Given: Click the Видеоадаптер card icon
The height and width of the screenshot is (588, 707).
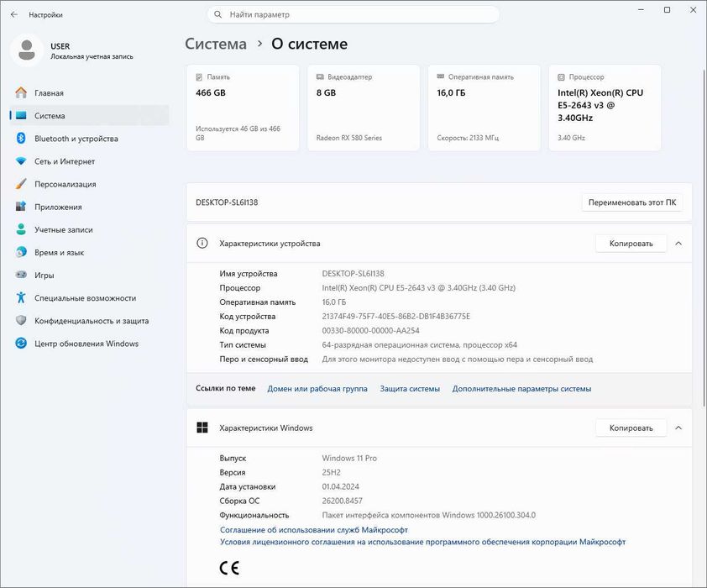Looking at the screenshot, I should tap(320, 77).
